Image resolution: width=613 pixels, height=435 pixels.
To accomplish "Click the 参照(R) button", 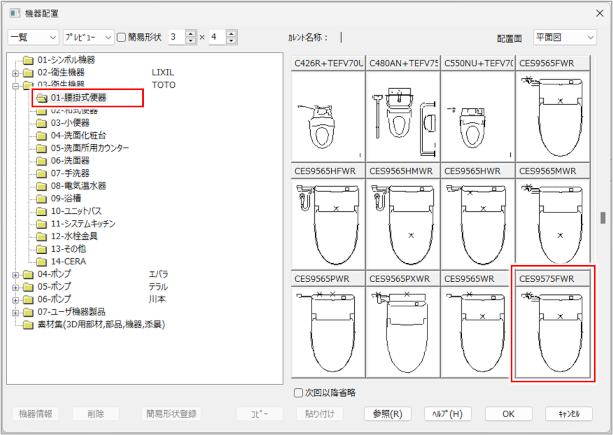I will pos(386,413).
